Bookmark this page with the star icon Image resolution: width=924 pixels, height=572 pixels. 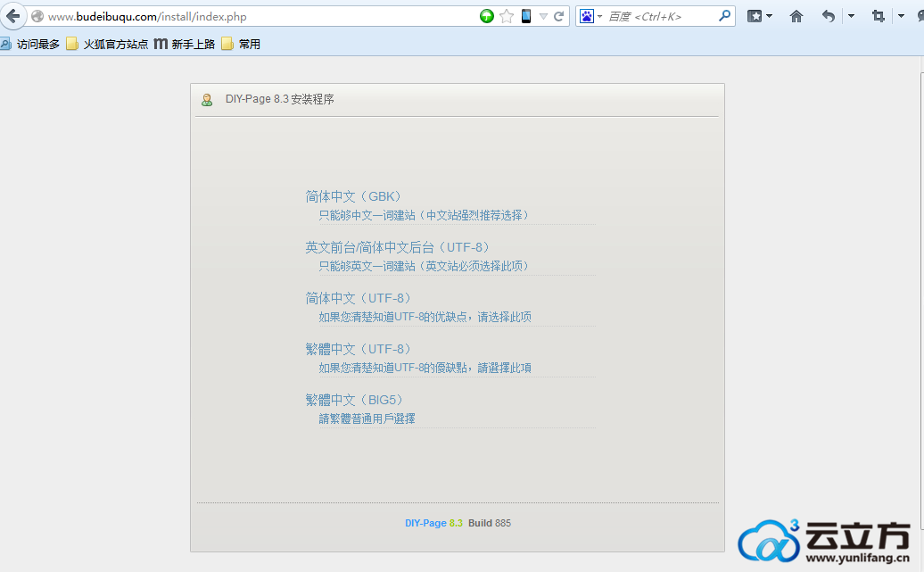click(x=507, y=17)
